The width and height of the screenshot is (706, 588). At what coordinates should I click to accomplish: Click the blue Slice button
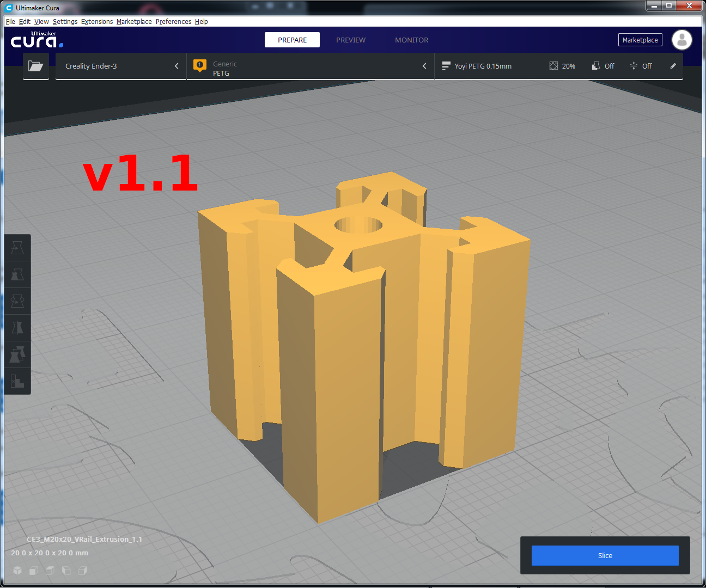click(x=605, y=555)
